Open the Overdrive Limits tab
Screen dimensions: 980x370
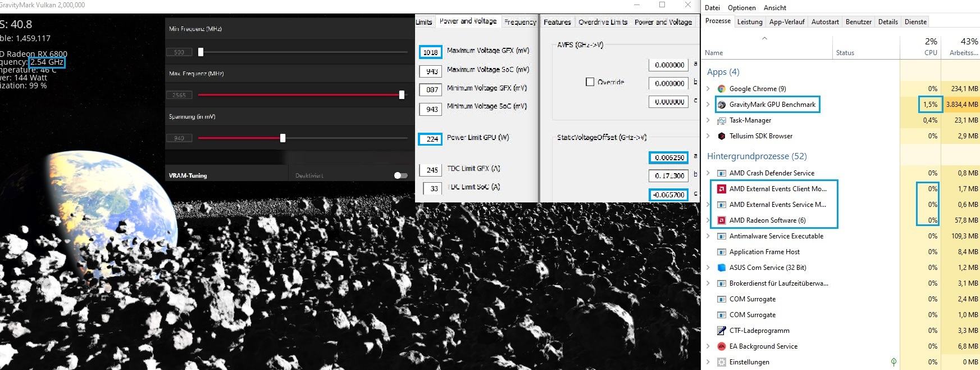(x=603, y=22)
